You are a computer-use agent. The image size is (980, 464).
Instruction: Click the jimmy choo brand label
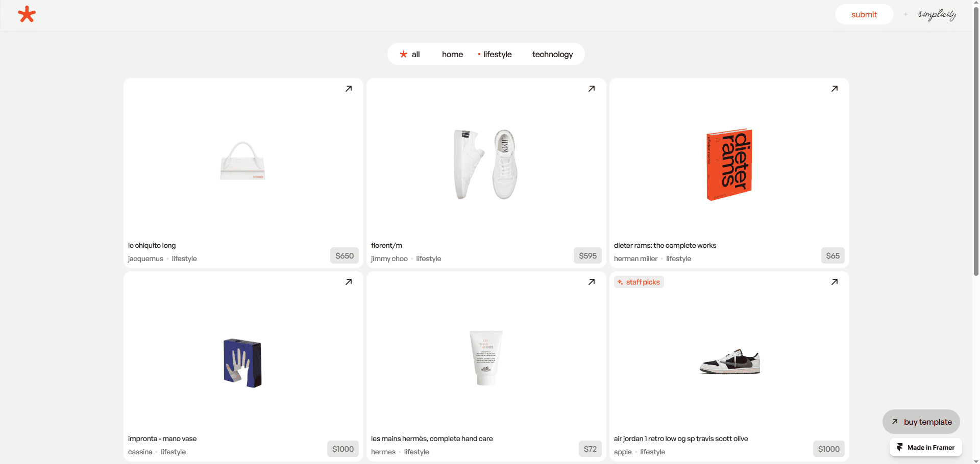tap(389, 259)
